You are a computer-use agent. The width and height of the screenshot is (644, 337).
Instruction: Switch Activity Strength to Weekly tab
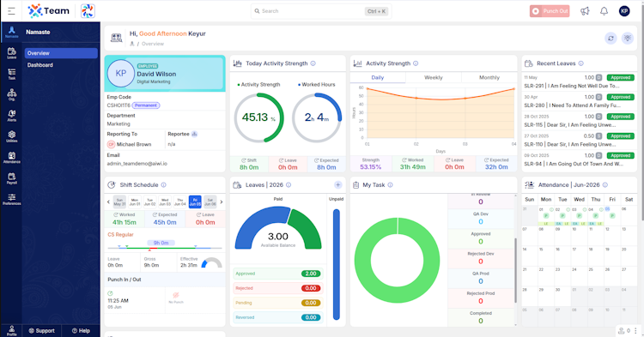pyautogui.click(x=434, y=77)
